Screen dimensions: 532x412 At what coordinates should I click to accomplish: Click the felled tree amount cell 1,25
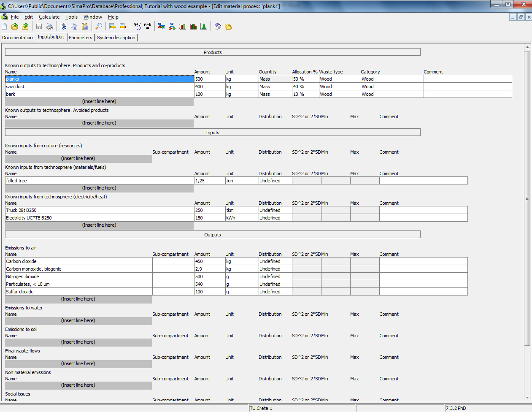[x=210, y=181]
